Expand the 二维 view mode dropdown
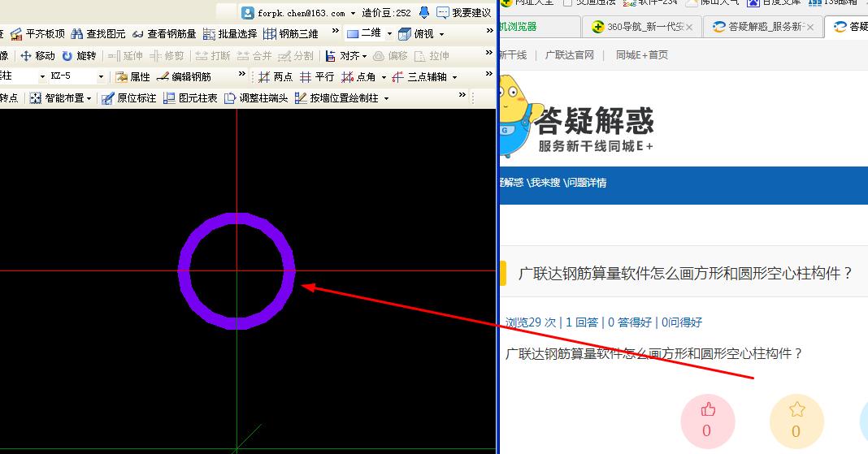This screenshot has height=454, width=868. point(389,34)
